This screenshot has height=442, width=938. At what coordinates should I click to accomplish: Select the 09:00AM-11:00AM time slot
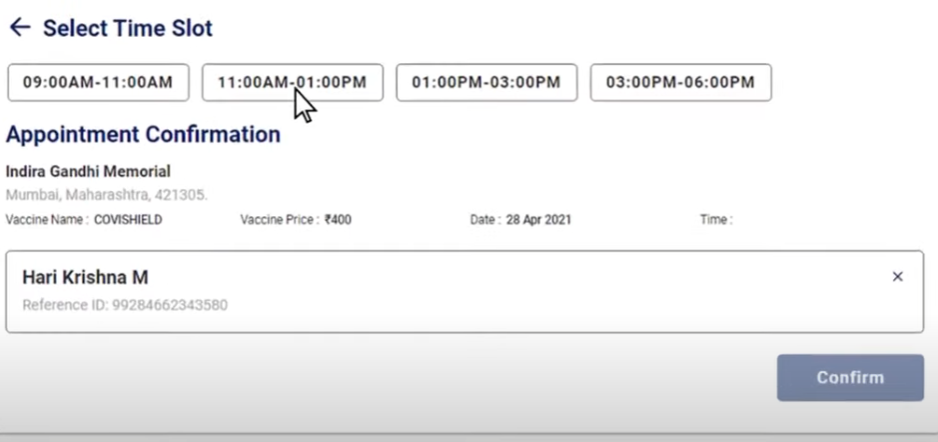click(98, 83)
